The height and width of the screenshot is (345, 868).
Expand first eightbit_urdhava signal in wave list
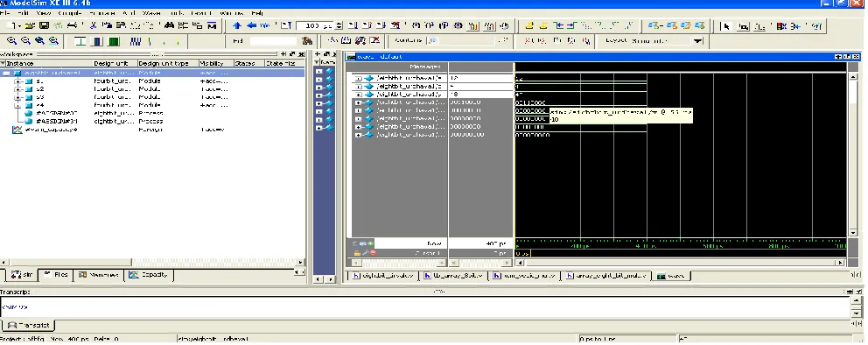pos(359,79)
